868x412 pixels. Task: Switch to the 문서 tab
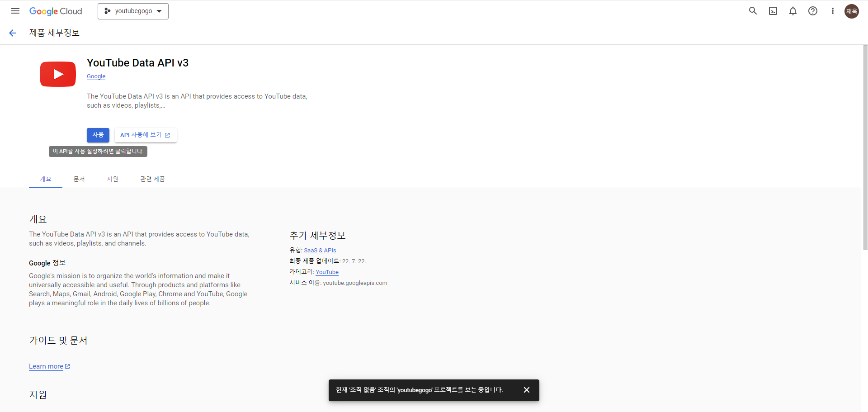[x=79, y=179]
